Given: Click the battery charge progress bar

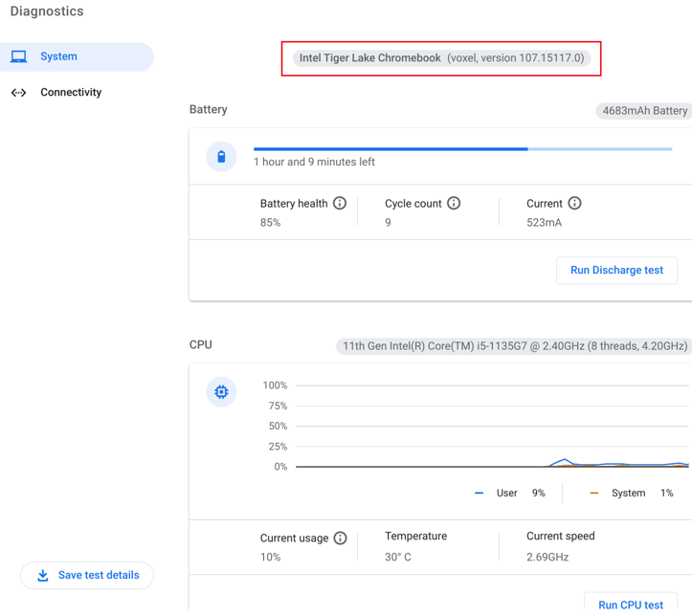Looking at the screenshot, I should pos(462,149).
